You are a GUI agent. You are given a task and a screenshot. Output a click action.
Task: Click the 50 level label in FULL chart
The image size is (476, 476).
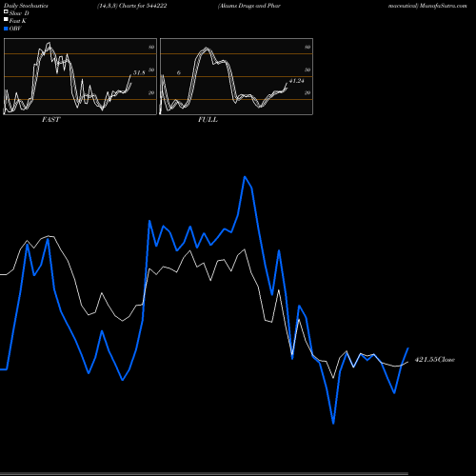tap(307, 69)
